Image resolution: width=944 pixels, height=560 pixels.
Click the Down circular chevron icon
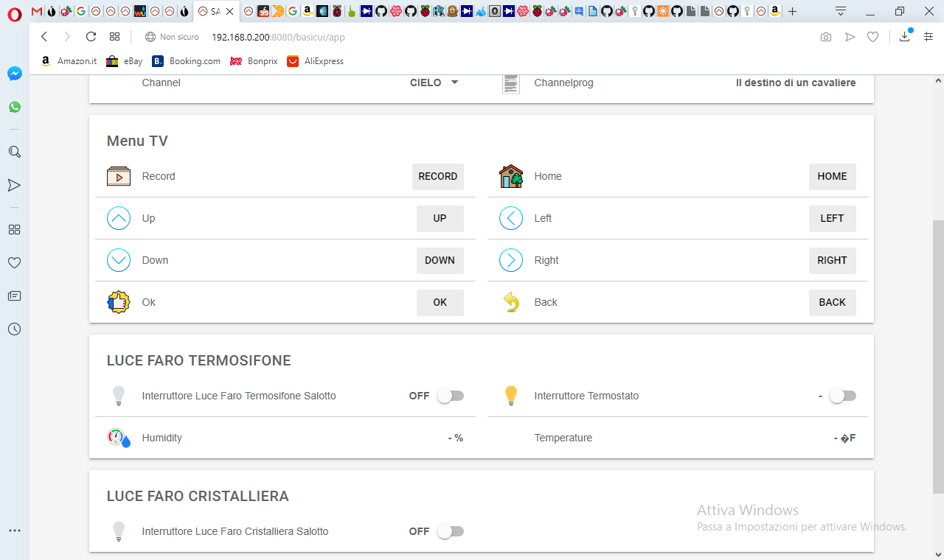tap(118, 260)
